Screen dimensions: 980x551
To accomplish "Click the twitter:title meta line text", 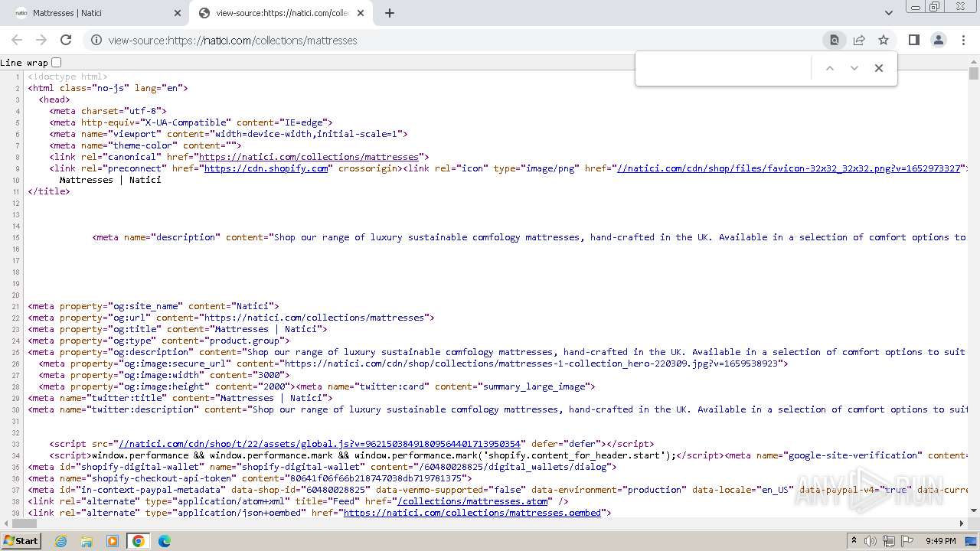I will coord(181,398).
